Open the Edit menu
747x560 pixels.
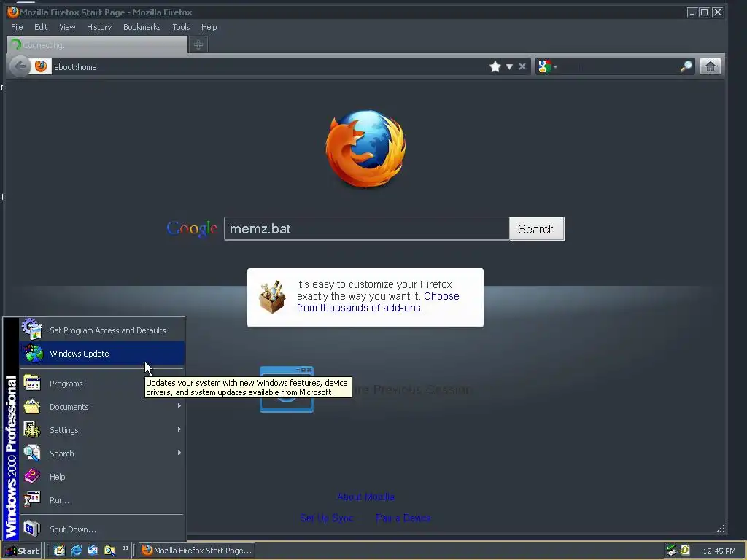click(41, 27)
